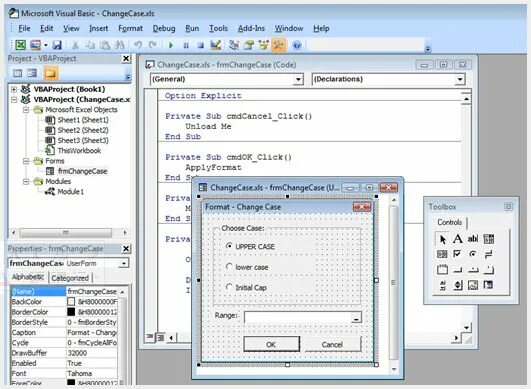Open Properties Window from the toolbar
The image size is (531, 389).
click(x=249, y=45)
